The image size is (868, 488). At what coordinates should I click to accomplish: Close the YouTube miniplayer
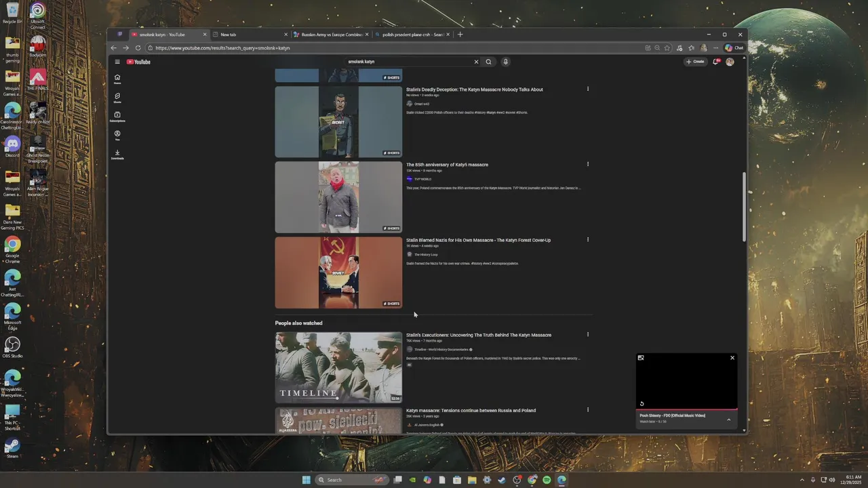[x=732, y=358]
